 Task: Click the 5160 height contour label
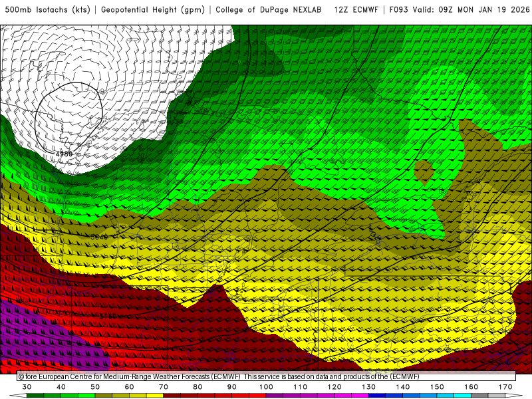pos(108,317)
